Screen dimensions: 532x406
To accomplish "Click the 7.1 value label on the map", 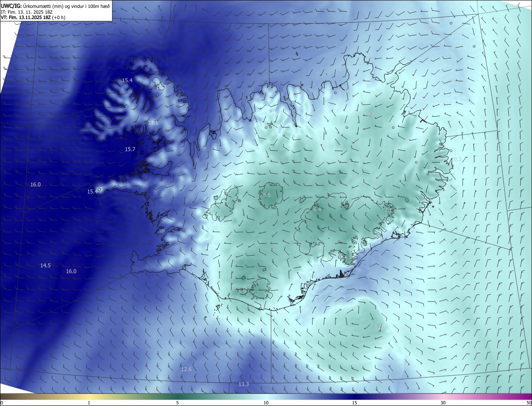I will [x=388, y=210].
